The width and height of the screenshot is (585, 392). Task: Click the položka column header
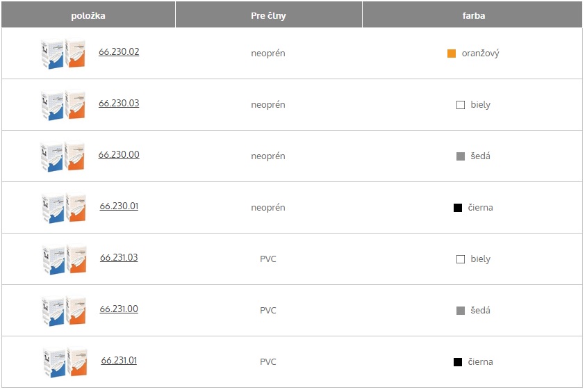88,15
